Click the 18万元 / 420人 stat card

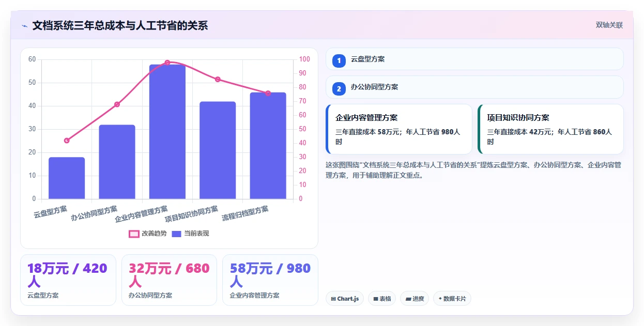(68, 280)
